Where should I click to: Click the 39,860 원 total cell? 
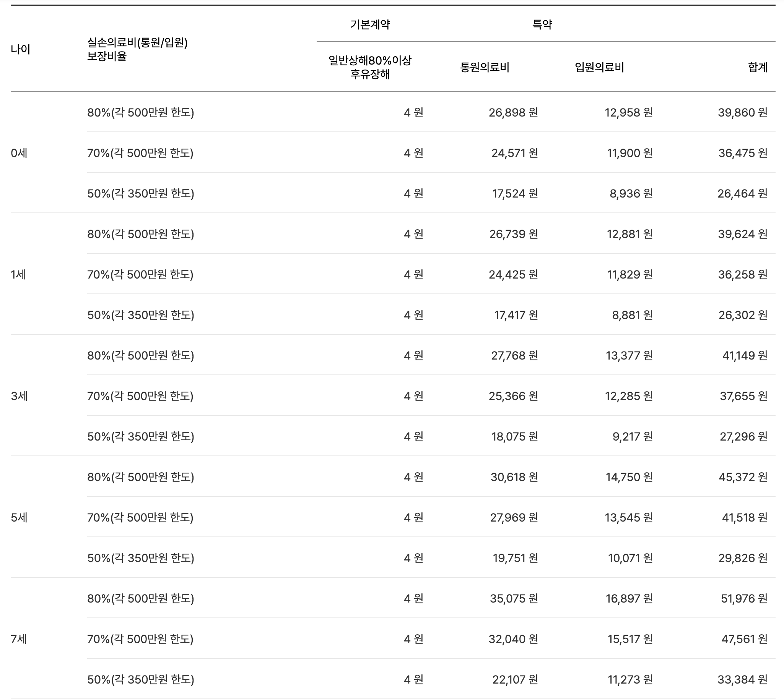[742, 112]
